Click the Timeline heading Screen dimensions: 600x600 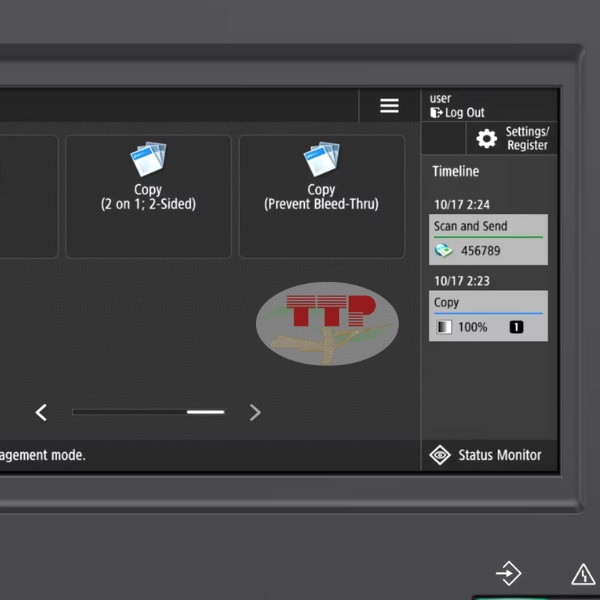click(455, 171)
